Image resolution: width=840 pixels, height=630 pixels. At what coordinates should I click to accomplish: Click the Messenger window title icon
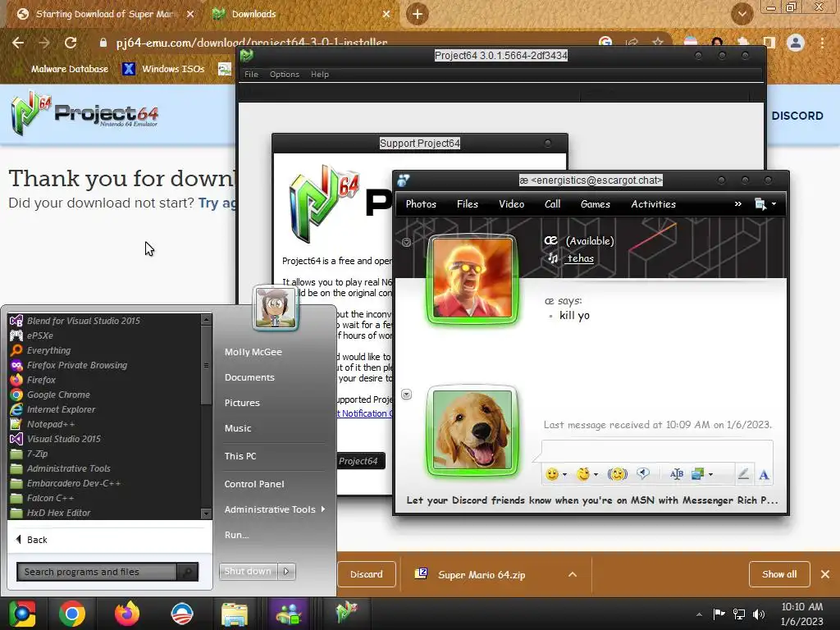[404, 180]
